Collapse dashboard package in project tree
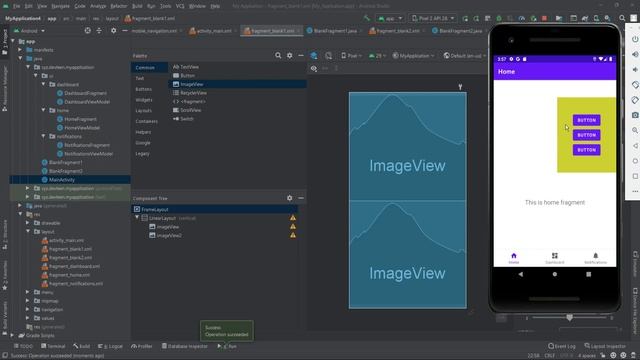Viewport: 640px width, 360px height. click(x=43, y=84)
